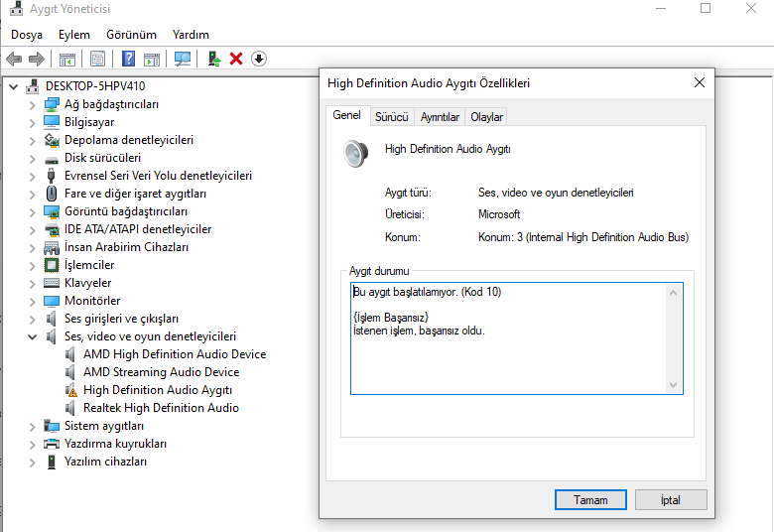Viewport: 774px width, 532px height.
Task: Expand Fare ve diğer işaret aygıtları
Action: 32,195
